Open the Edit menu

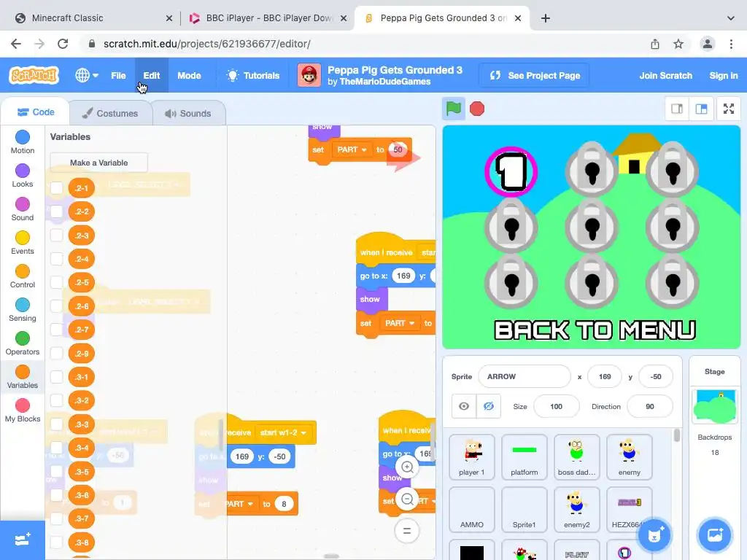[x=152, y=75]
